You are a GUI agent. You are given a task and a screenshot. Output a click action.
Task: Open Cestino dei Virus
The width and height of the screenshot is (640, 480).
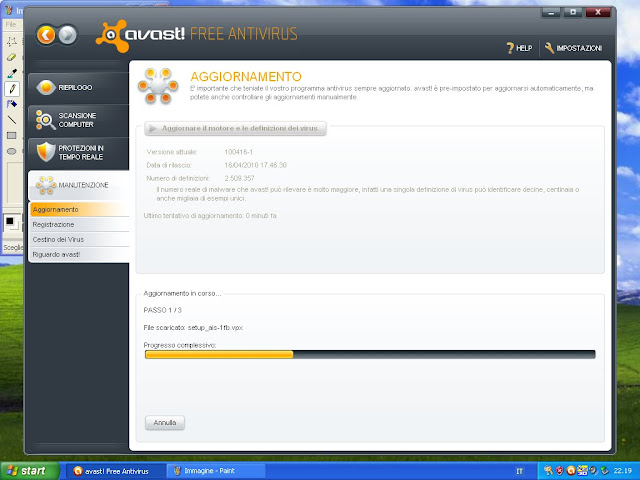point(80,240)
